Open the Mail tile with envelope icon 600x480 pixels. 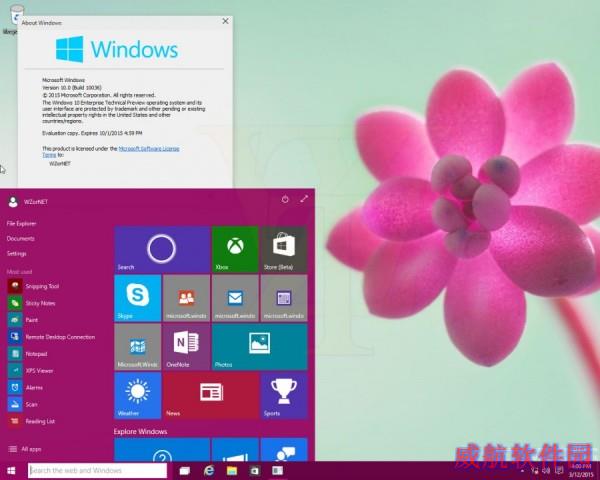coord(235,298)
